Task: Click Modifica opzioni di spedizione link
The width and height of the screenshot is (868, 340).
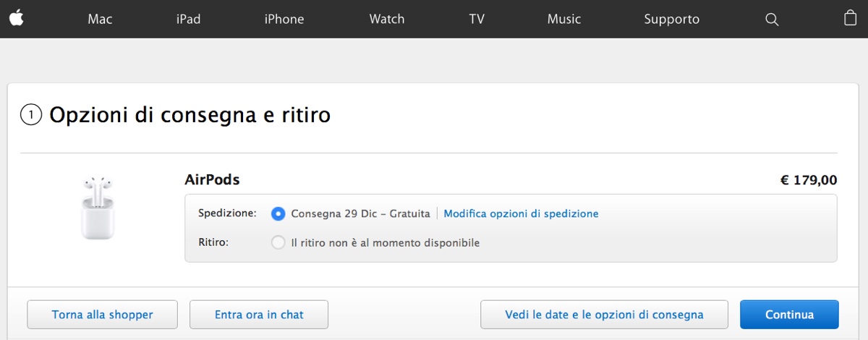Action: tap(521, 214)
